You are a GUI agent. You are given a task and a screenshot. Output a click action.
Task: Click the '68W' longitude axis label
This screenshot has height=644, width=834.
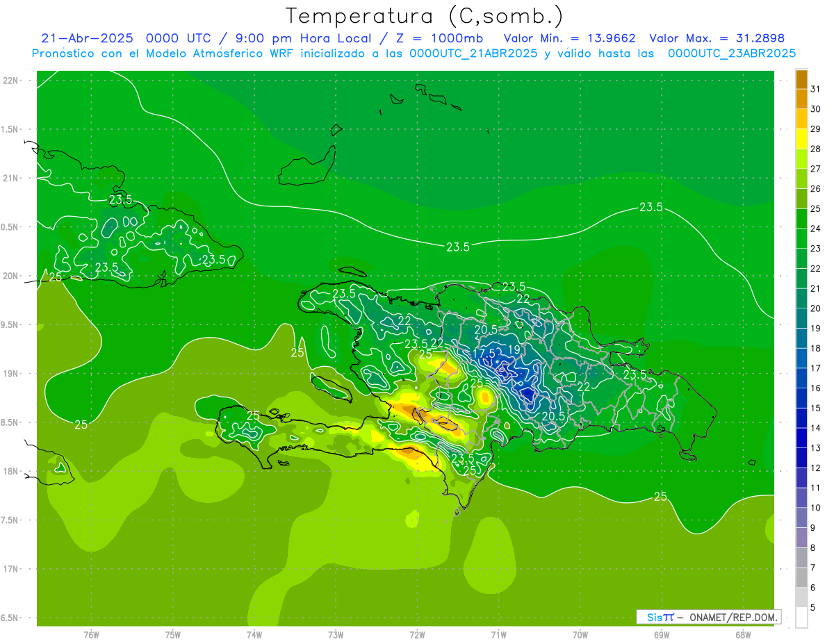tap(743, 635)
